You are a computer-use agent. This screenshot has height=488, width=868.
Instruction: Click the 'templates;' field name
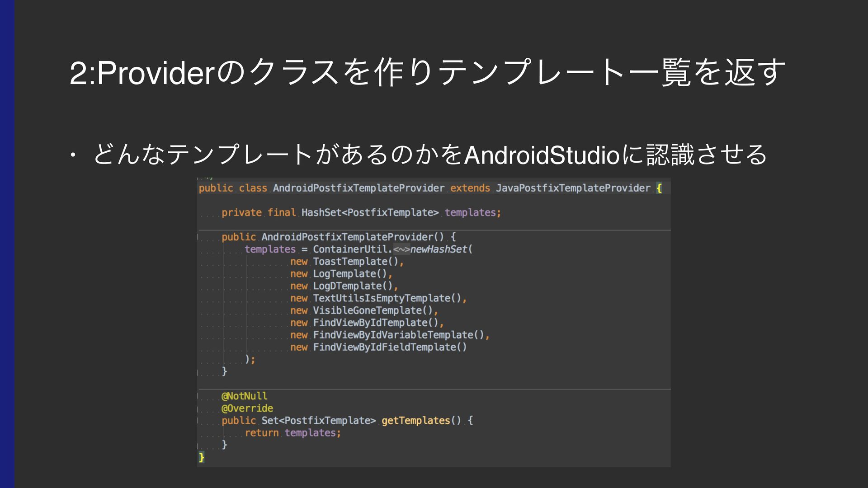click(472, 212)
